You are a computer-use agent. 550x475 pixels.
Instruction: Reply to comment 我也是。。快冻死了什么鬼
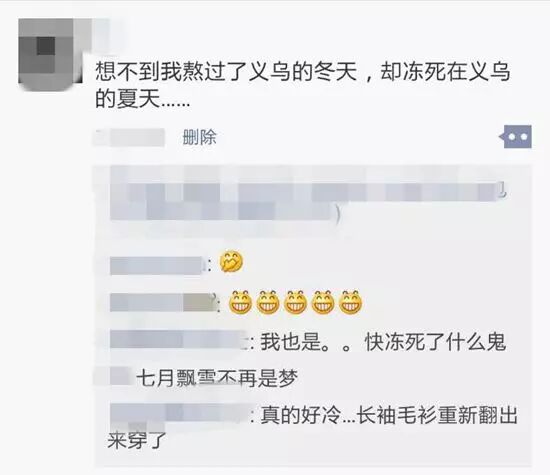pos(383,342)
